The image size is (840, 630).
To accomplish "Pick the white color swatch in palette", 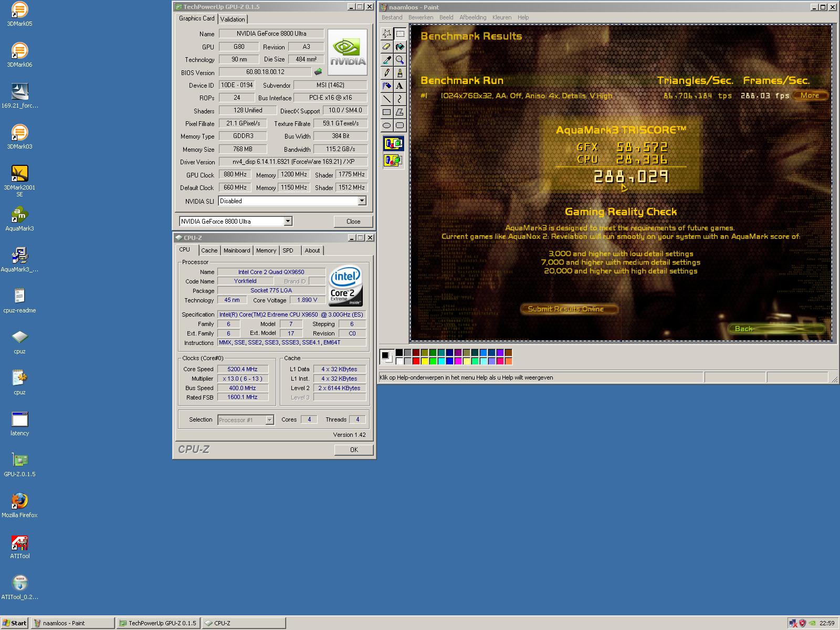I will click(399, 361).
